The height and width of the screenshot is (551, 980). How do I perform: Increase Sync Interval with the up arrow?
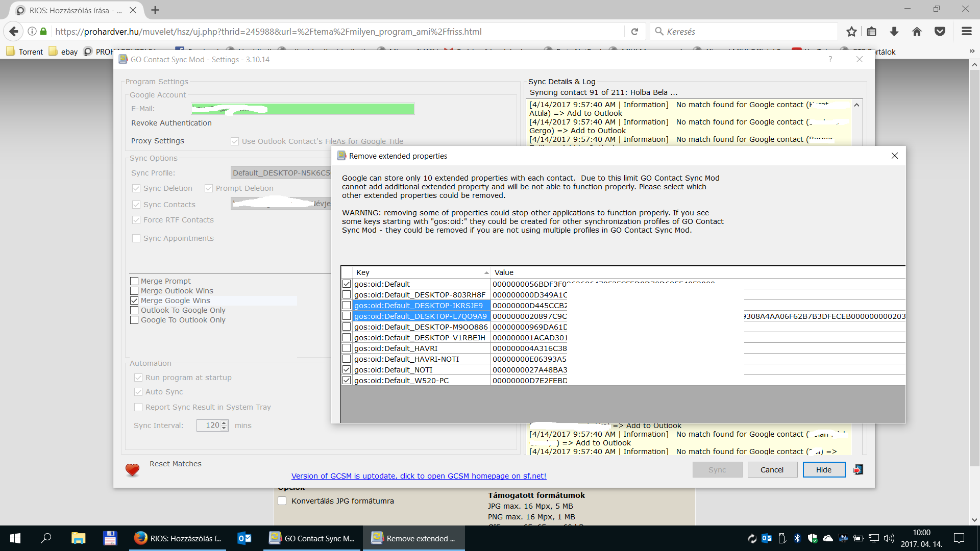pos(224,422)
